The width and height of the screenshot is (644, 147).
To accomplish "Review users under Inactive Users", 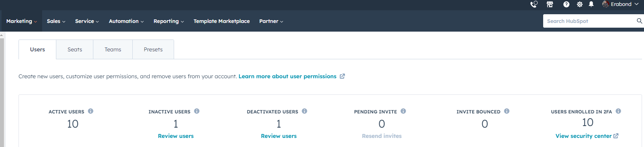I will pos(176,136).
